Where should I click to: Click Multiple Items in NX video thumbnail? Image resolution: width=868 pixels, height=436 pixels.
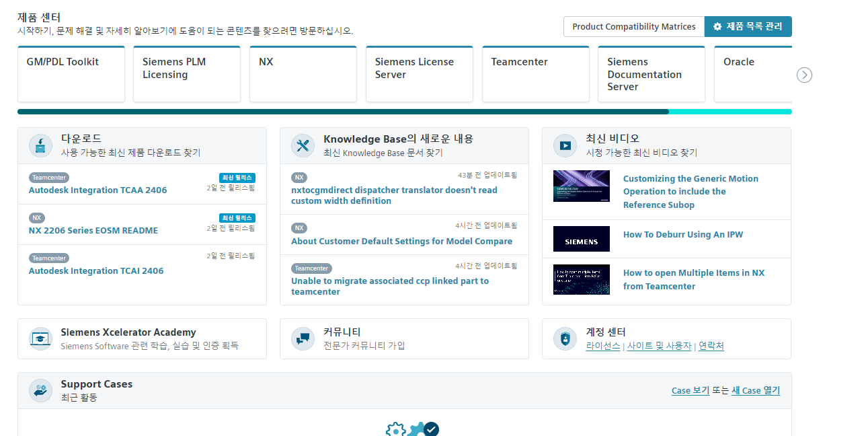[582, 279]
